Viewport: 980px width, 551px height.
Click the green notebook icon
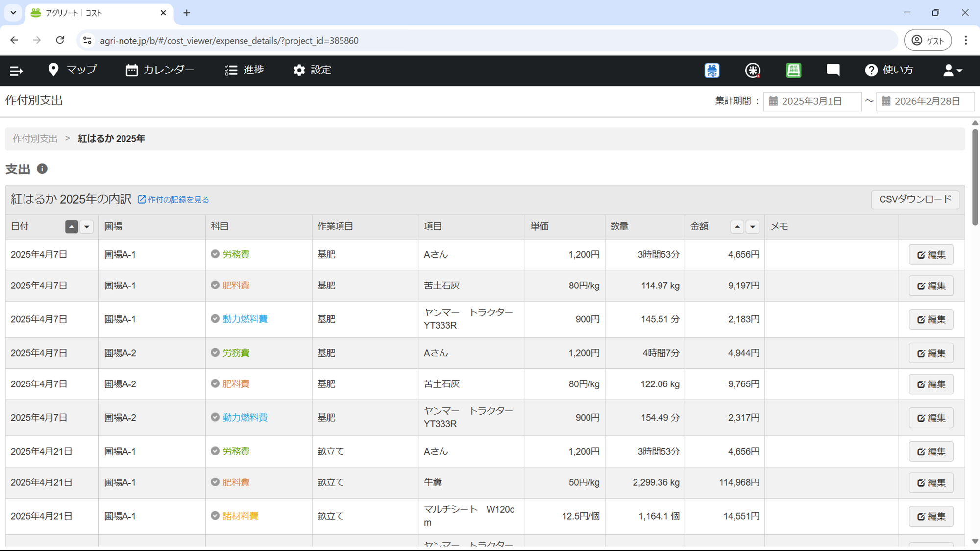[x=793, y=71]
